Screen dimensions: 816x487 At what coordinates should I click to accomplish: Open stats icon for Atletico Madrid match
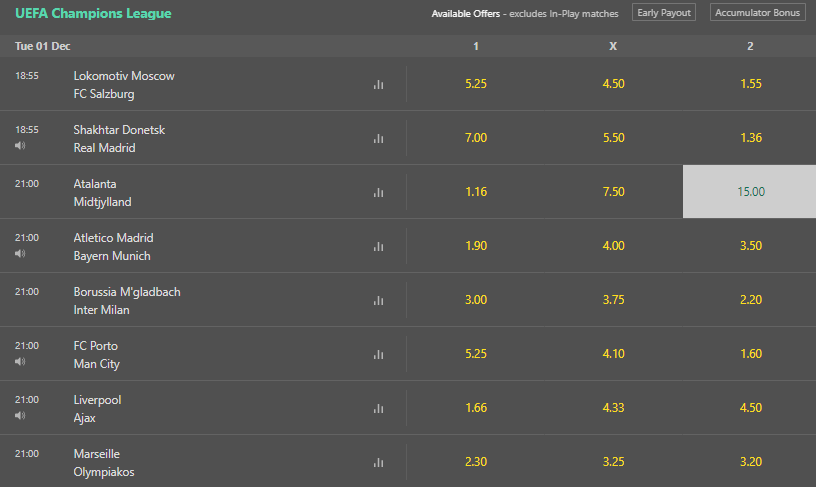coord(378,246)
